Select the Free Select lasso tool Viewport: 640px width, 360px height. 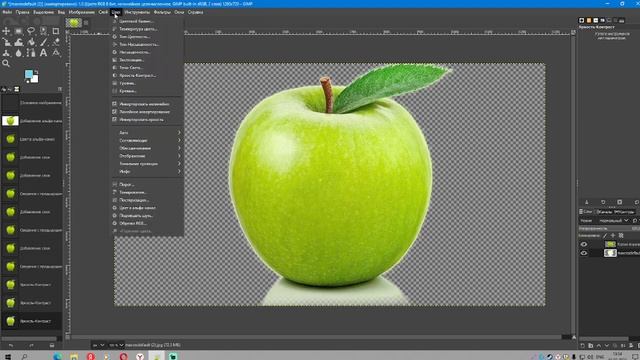(x=31, y=31)
